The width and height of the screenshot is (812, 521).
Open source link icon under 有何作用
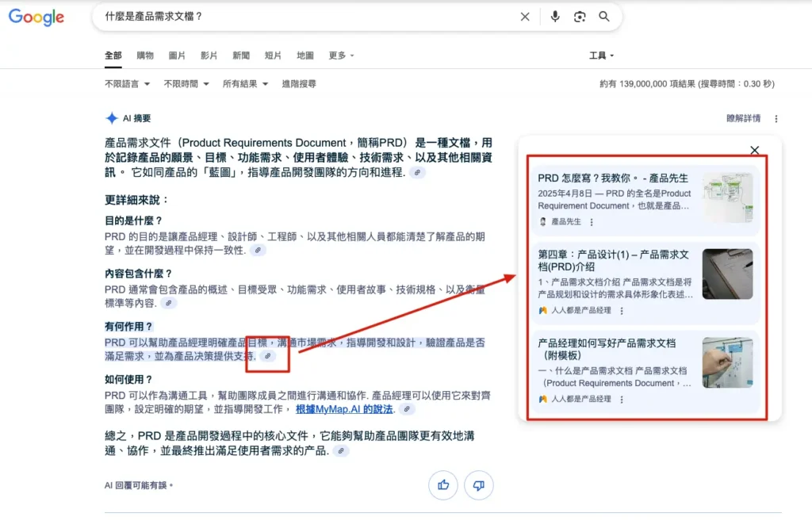268,356
